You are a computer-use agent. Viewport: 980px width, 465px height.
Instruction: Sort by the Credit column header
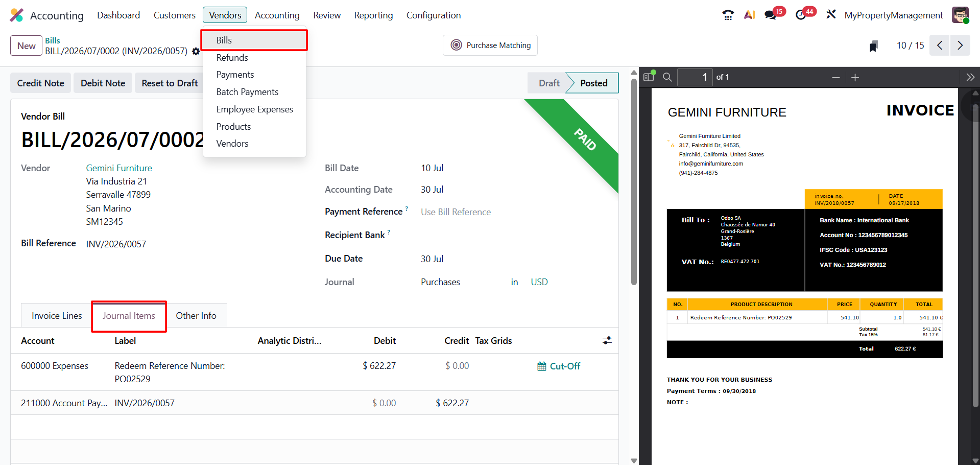[457, 341]
